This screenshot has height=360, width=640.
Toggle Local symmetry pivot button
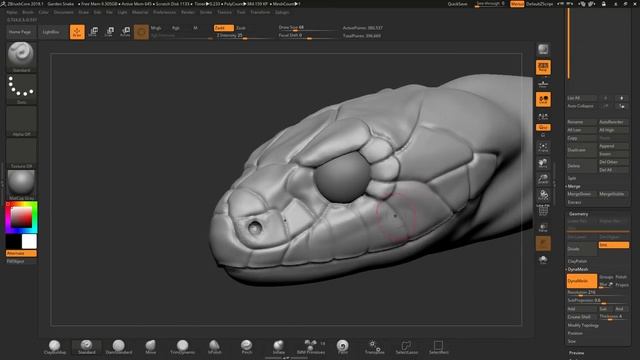543,99
